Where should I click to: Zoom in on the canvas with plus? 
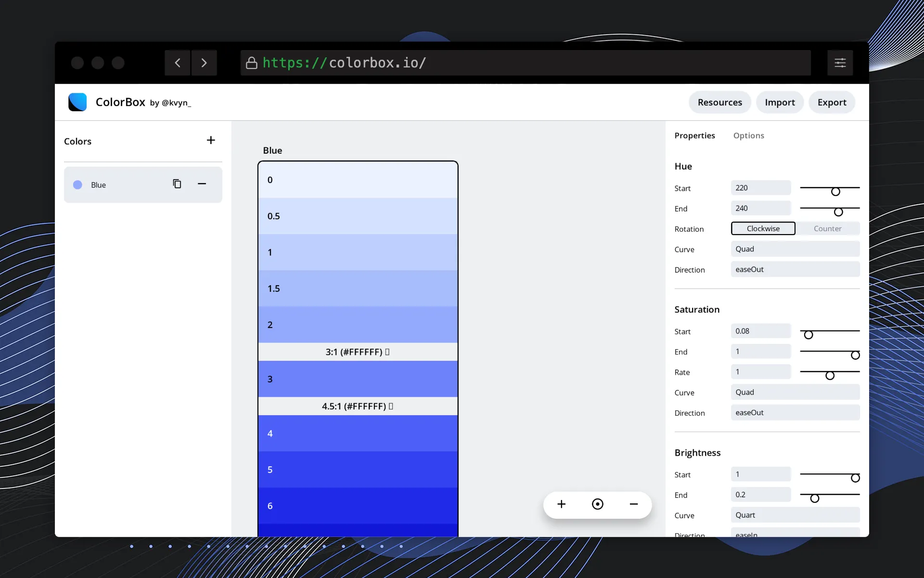(x=561, y=504)
